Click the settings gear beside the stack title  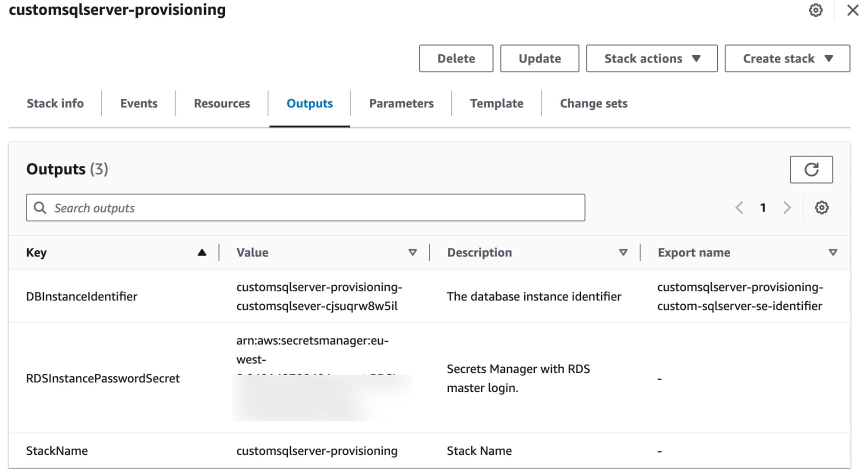coord(816,10)
